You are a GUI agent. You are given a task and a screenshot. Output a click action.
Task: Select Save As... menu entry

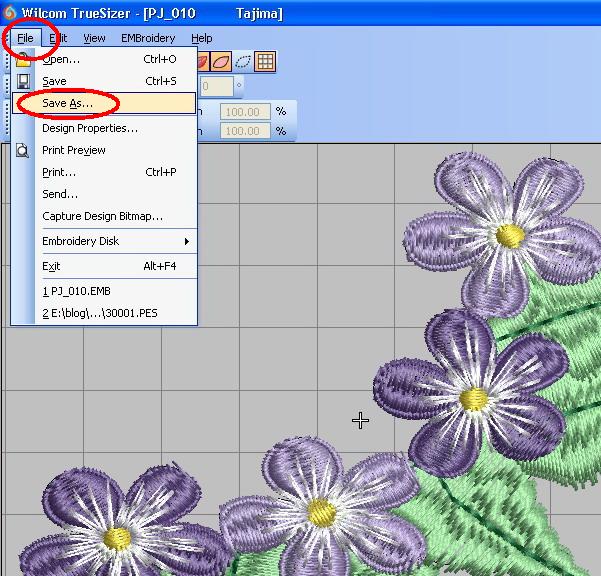pyautogui.click(x=104, y=103)
